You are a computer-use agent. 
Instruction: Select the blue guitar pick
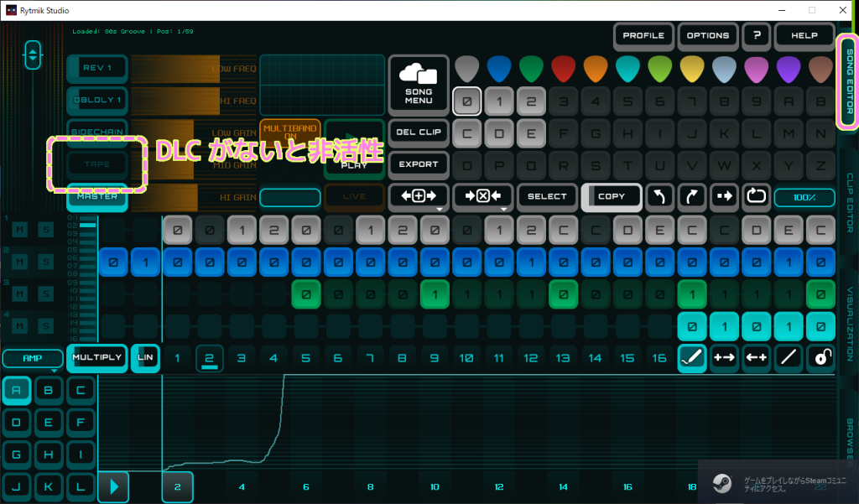coord(499,69)
